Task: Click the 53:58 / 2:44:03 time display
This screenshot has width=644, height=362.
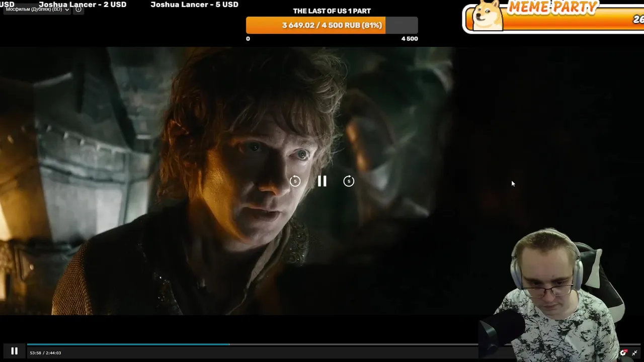Action: (45, 353)
